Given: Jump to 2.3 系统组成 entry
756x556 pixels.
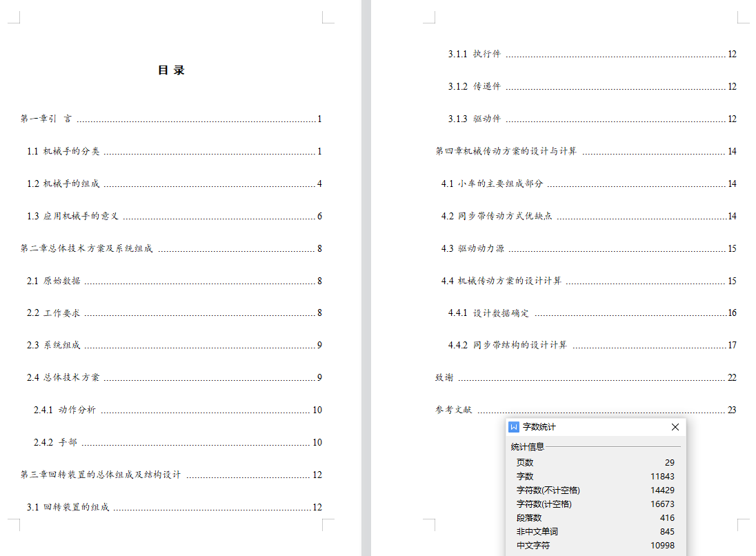Looking at the screenshot, I should click(54, 345).
